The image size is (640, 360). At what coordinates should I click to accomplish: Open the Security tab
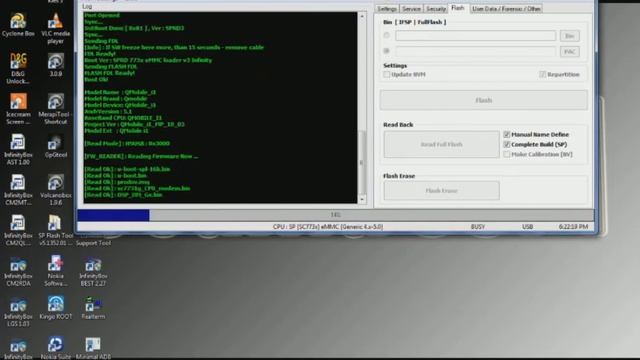(x=436, y=9)
